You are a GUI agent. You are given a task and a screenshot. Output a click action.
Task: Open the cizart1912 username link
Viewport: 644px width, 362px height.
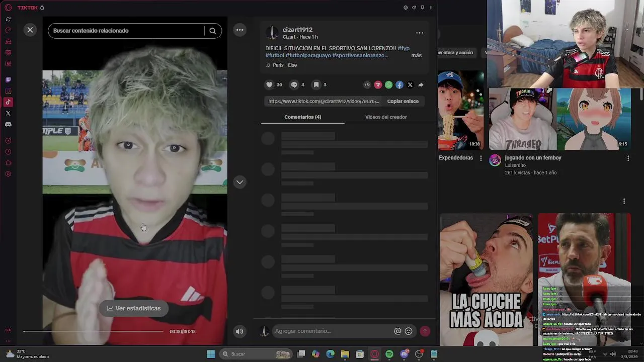pos(297,30)
